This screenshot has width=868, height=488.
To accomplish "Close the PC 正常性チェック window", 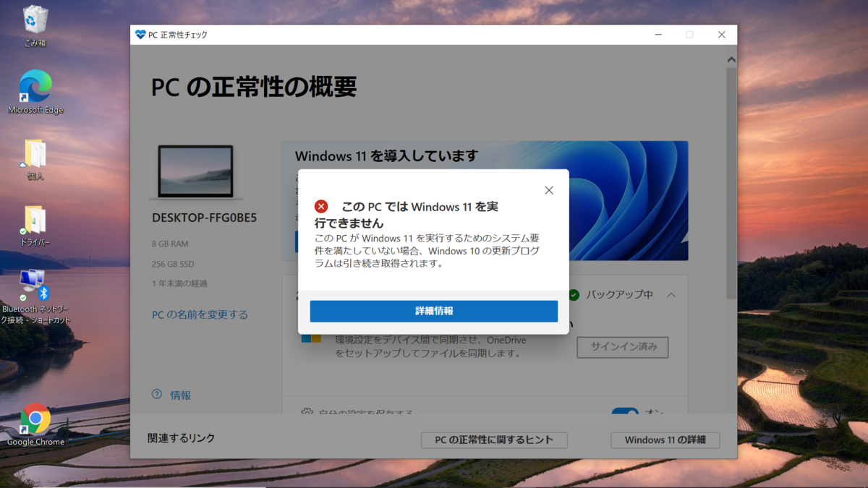I will pyautogui.click(x=721, y=35).
